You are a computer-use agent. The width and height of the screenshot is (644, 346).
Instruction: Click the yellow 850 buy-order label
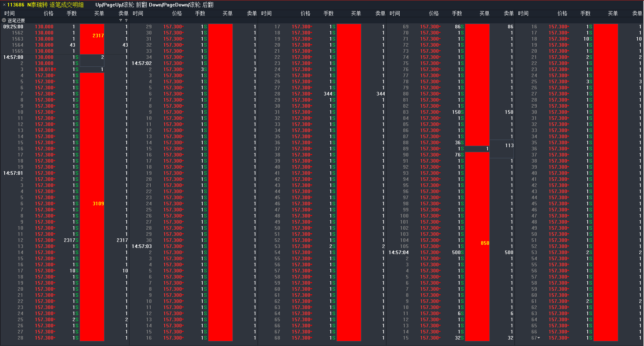485,243
